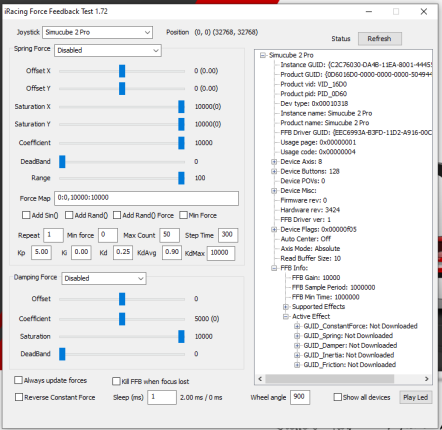Expand GUID_ConstantForce effect entry

(297, 326)
